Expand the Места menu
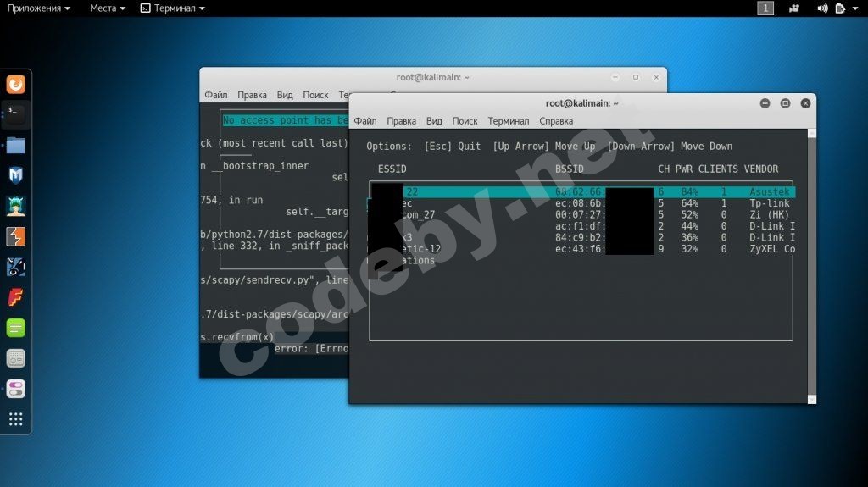 pos(108,8)
